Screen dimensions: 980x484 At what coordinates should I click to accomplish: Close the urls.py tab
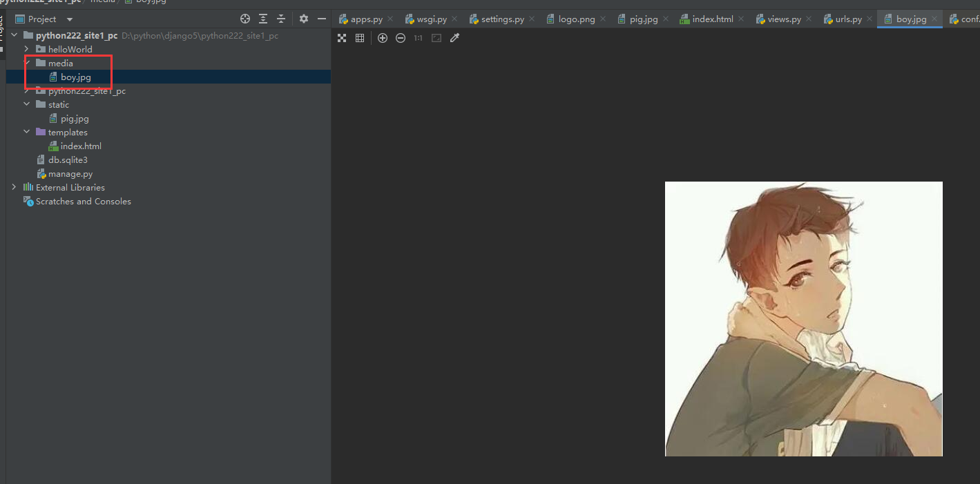(x=869, y=19)
